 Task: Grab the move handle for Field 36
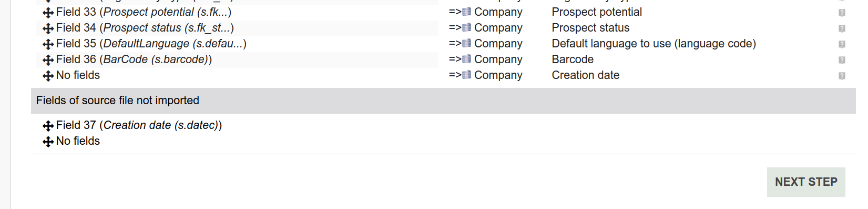tap(48, 60)
